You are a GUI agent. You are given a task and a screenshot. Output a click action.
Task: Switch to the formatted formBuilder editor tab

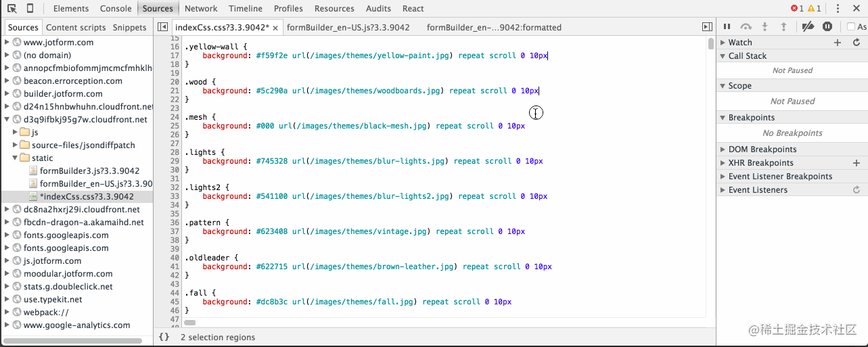(x=494, y=28)
